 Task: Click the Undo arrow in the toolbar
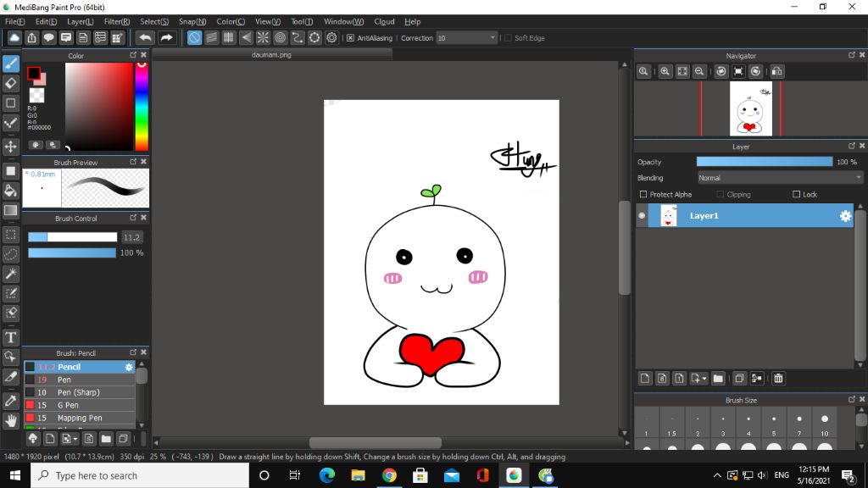pos(146,37)
